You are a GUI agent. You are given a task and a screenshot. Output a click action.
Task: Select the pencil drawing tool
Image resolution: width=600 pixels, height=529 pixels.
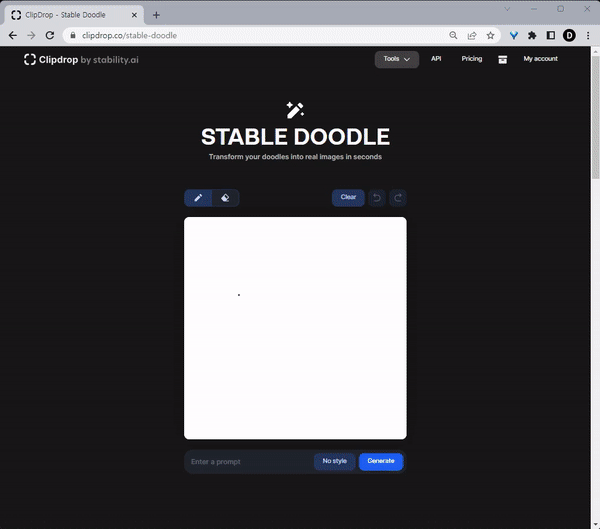[198, 198]
